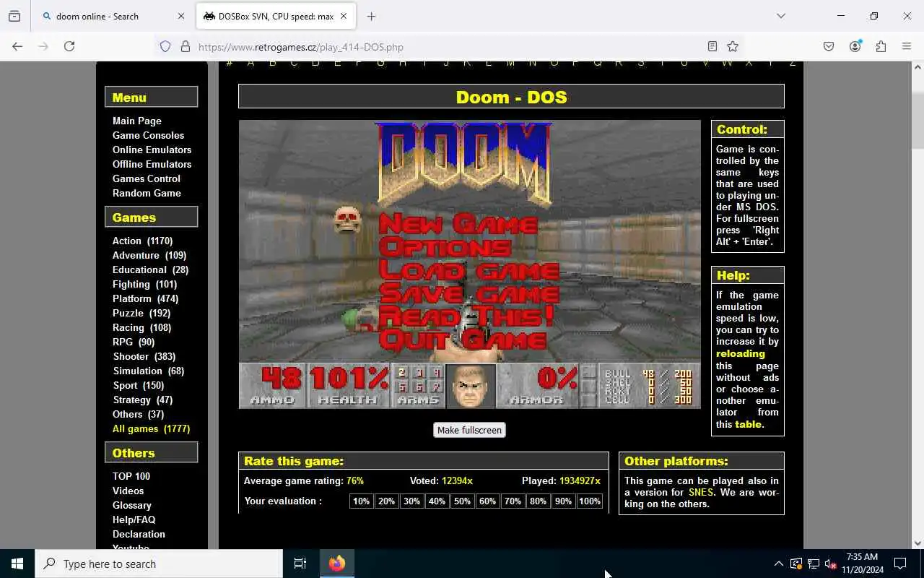The width and height of the screenshot is (924, 578).
Task: Open the network tray icon
Action: [813, 564]
